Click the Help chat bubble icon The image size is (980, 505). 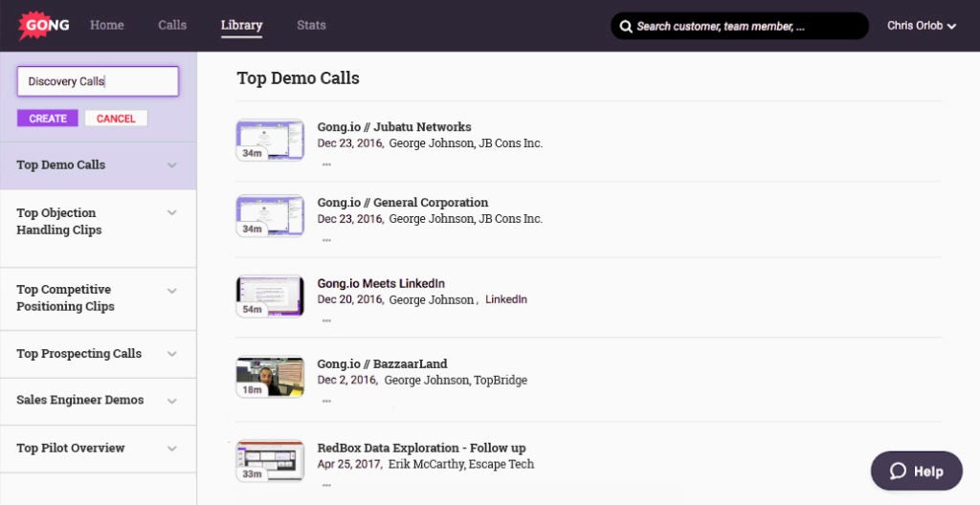coord(898,472)
